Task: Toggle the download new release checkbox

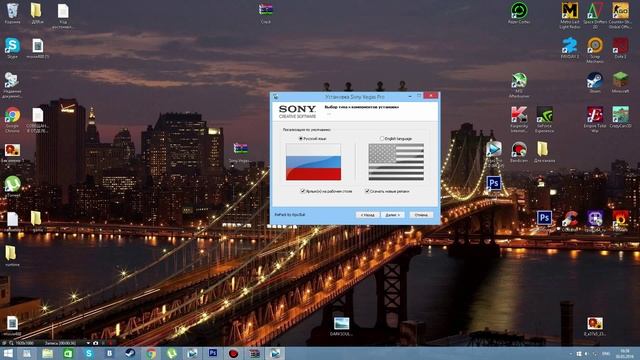Action: [367, 191]
